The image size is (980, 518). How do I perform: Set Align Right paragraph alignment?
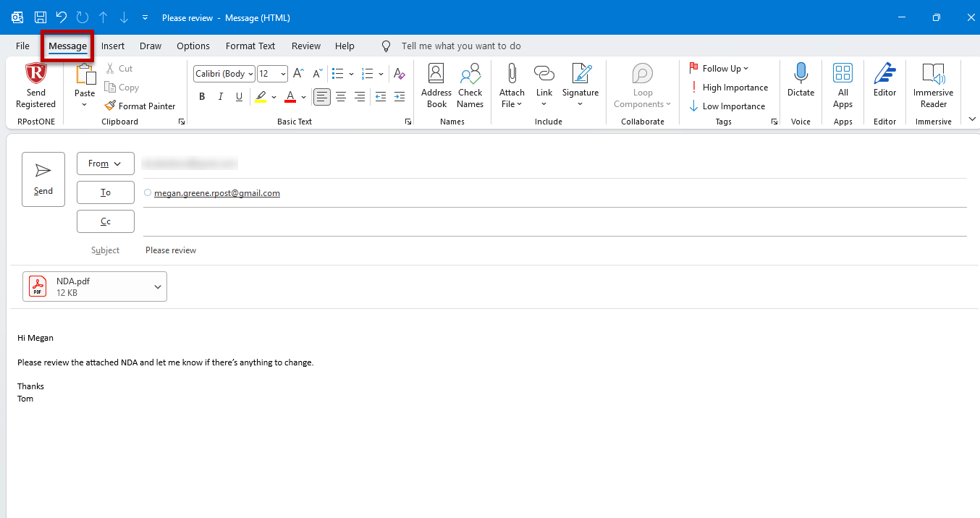360,96
